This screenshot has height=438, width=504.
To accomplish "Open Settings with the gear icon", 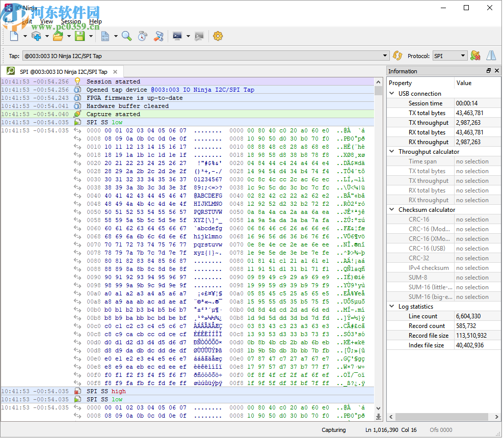I will (218, 36).
